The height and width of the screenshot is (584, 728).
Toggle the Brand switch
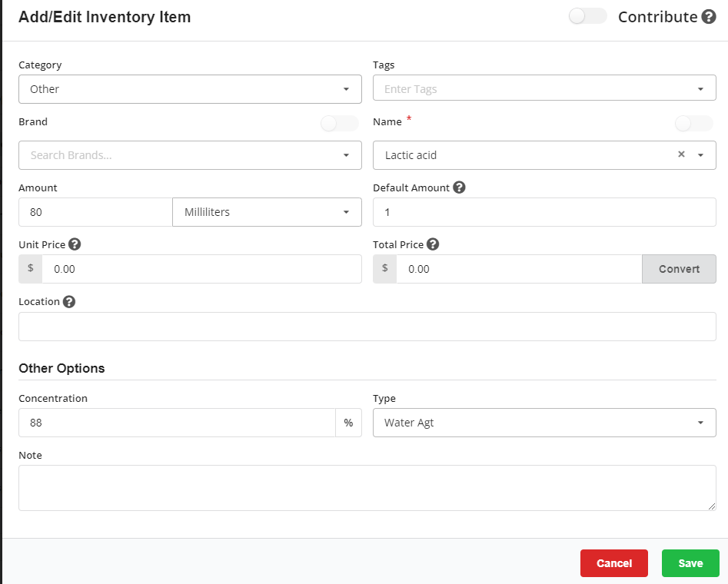339,124
